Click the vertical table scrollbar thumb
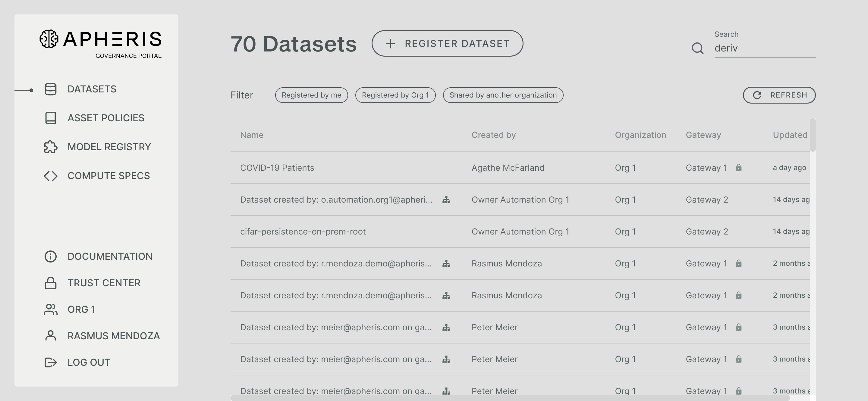The image size is (868, 401). [x=813, y=135]
